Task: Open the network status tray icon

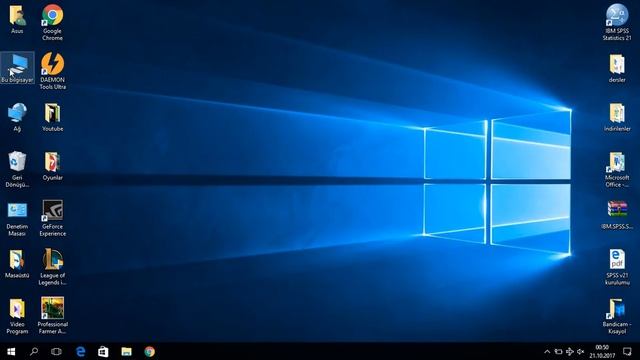Action: point(569,351)
